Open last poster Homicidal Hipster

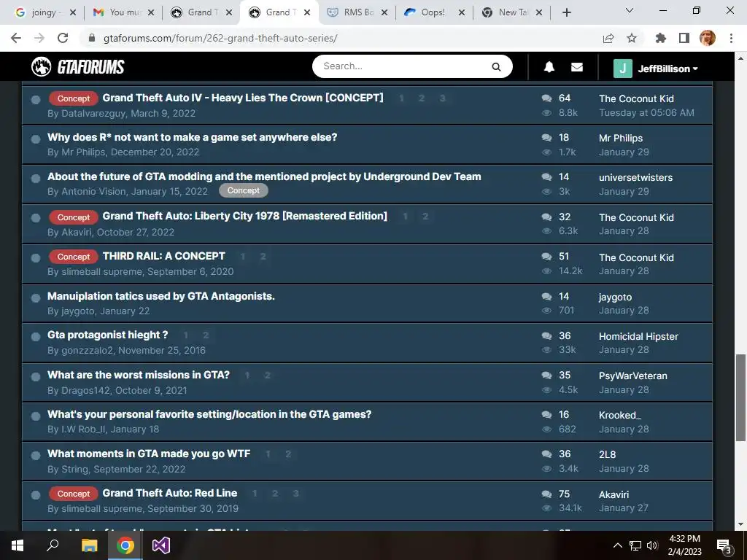(638, 336)
